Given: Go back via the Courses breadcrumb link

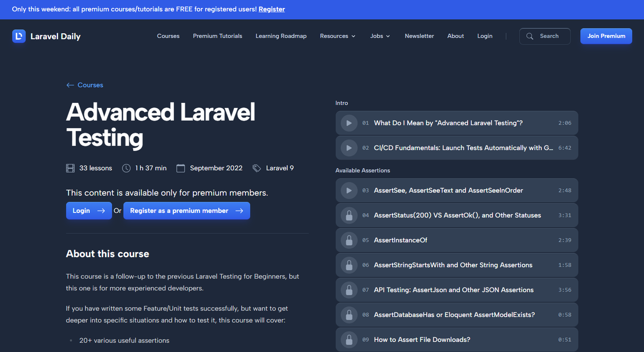Looking at the screenshot, I should 91,85.
